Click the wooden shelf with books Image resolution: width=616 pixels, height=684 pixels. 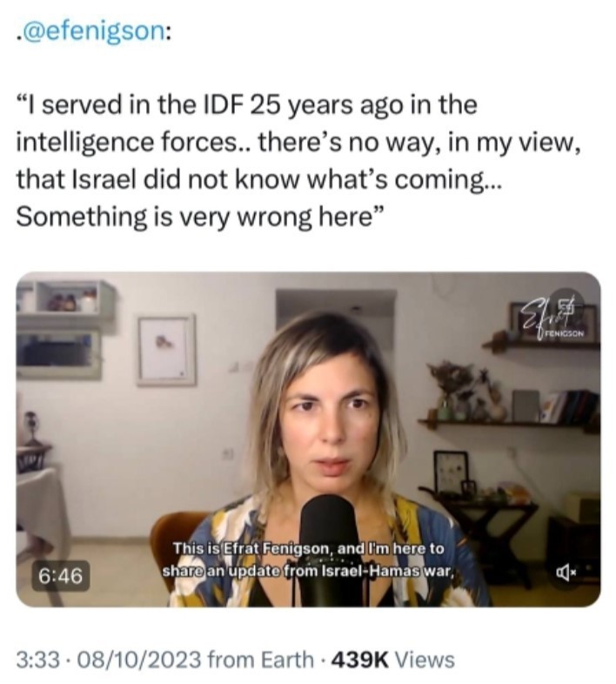[508, 421]
